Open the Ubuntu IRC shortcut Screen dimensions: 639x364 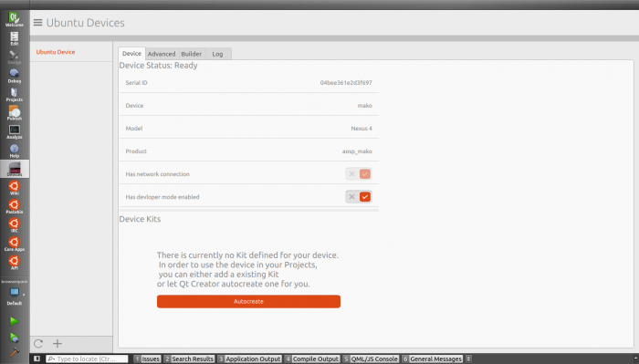click(15, 225)
